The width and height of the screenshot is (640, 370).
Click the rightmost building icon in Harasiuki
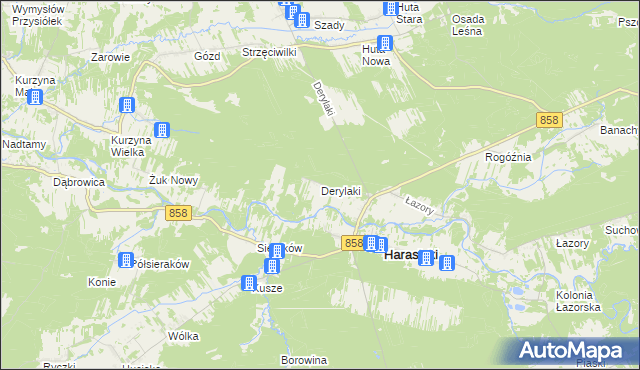(447, 263)
